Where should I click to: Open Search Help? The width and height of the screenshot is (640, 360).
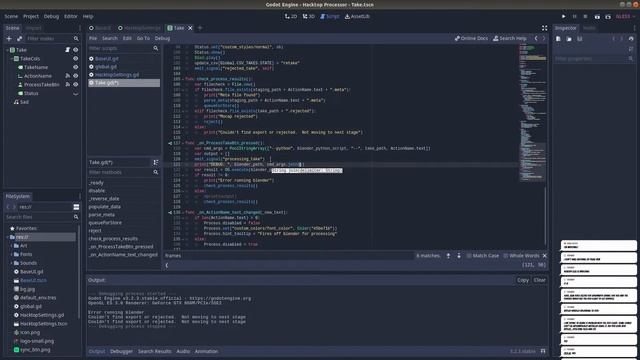tap(510, 38)
